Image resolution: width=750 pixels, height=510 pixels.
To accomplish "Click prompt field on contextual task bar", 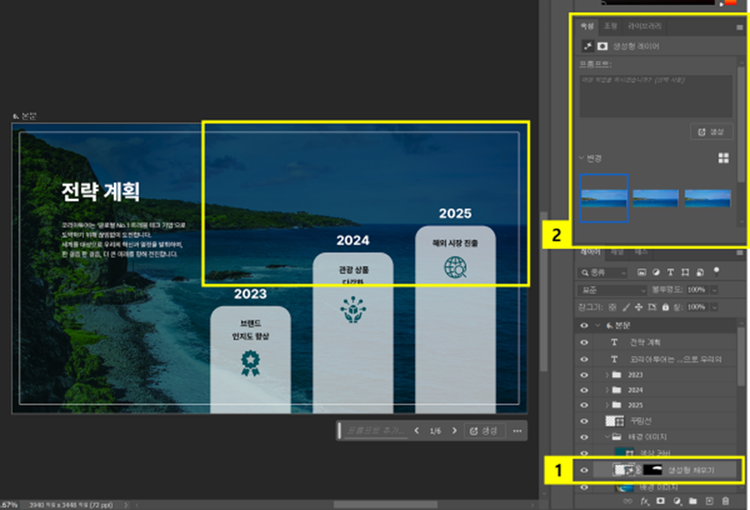I will [375, 431].
